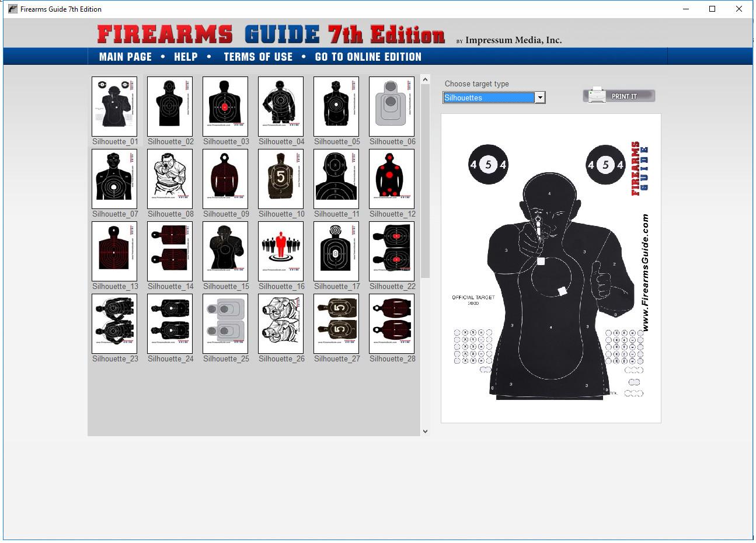Click the Silhouettes combo box field
Viewport: 756px width, 543px height.
[x=489, y=98]
